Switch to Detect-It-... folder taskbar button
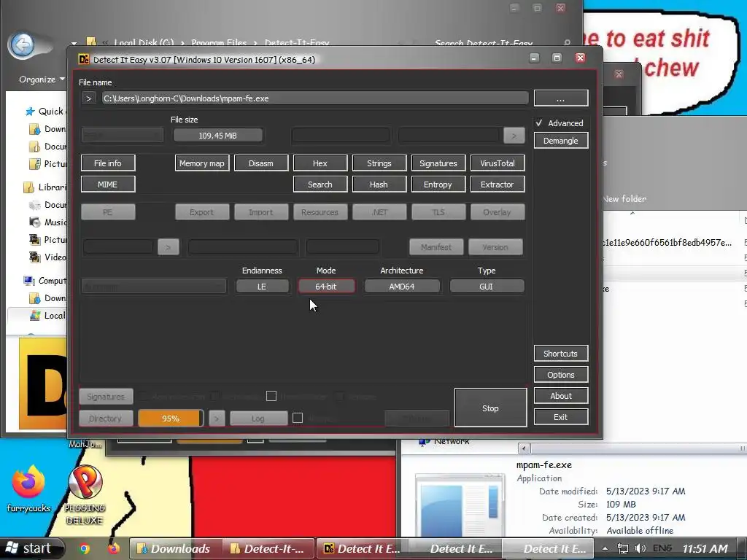Image resolution: width=747 pixels, height=560 pixels. pos(268,548)
